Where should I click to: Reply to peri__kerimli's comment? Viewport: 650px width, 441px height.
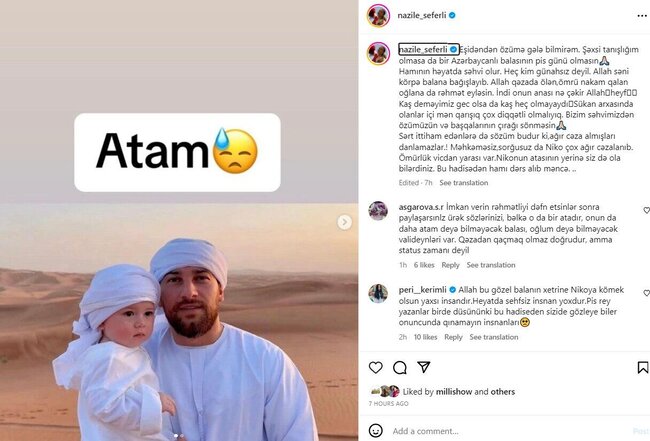(x=453, y=337)
